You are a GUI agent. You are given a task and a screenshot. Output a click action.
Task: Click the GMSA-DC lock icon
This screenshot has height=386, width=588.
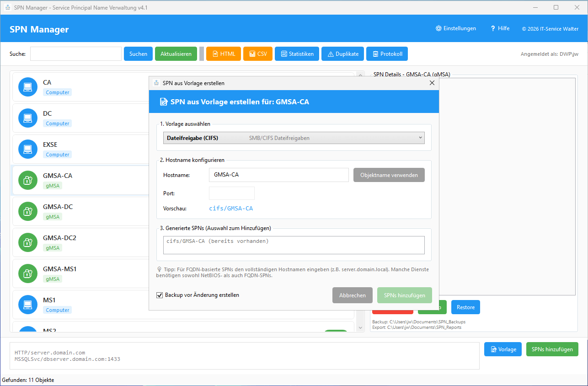tap(27, 211)
